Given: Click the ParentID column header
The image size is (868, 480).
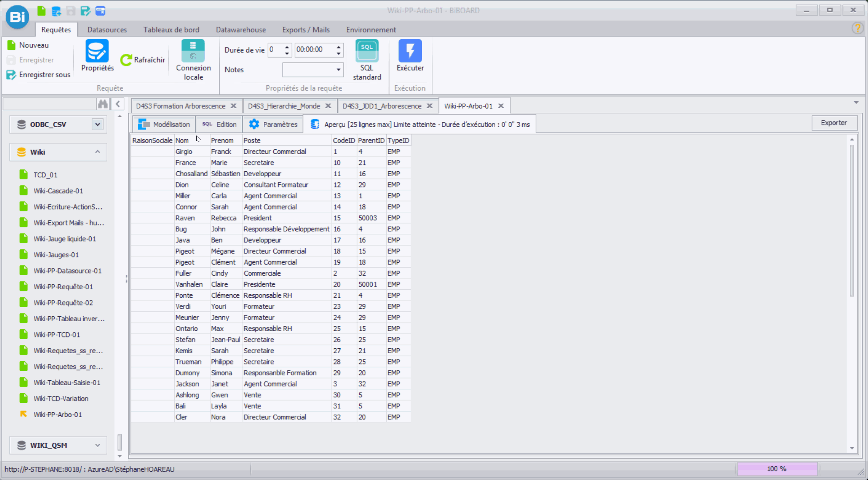Looking at the screenshot, I should (x=371, y=140).
